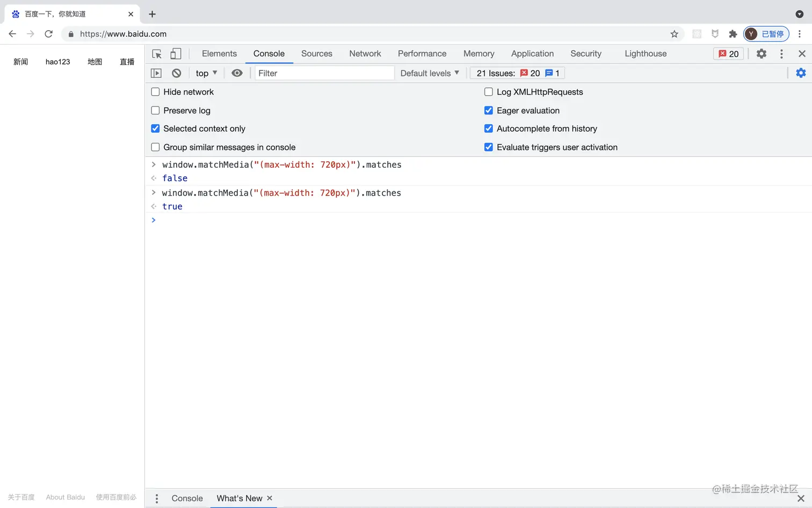This screenshot has height=508, width=812.
Task: Switch to the Memory tab
Action: pos(479,54)
